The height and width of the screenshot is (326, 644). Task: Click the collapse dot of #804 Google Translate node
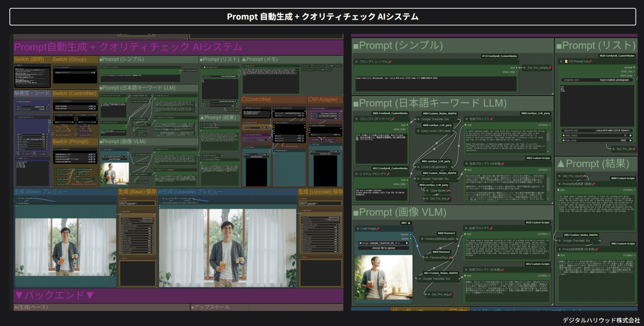pyautogui.click(x=419, y=118)
